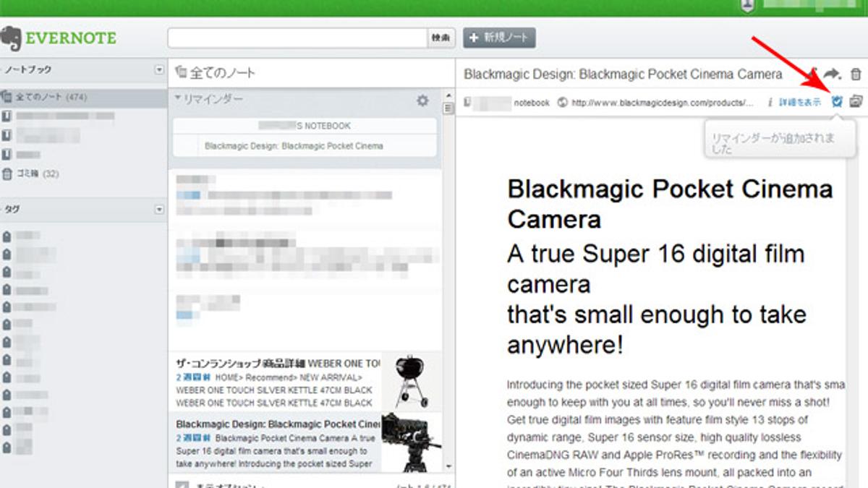This screenshot has width=868, height=488.
Task: Click the icon right of the reminder clock
Action: click(x=856, y=102)
